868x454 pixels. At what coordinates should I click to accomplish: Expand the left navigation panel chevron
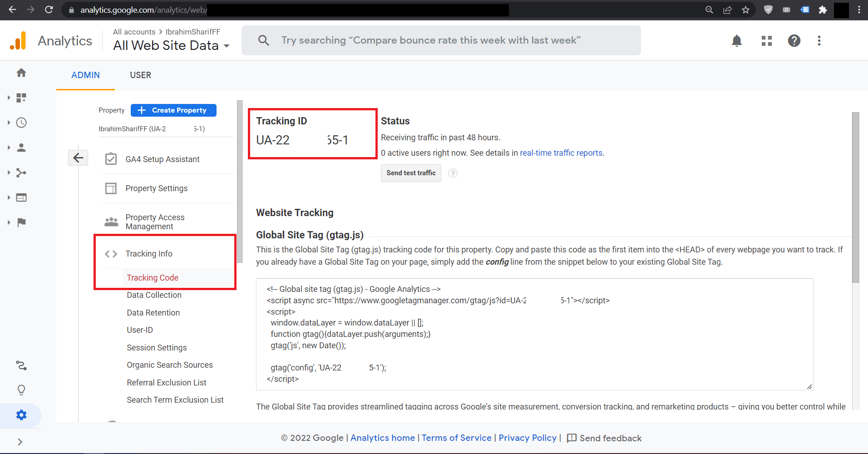coord(20,442)
